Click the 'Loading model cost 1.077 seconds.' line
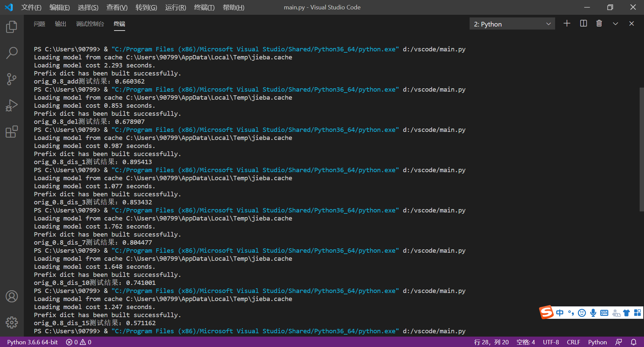The height and width of the screenshot is (347, 644). coord(95,186)
